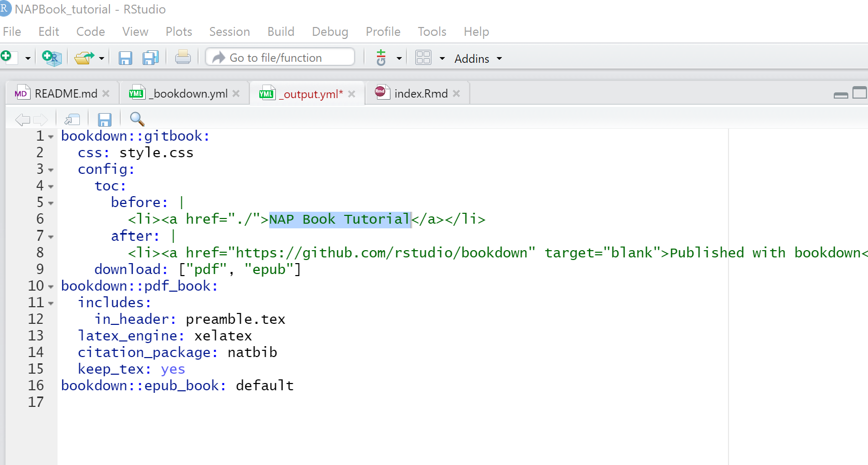The height and width of the screenshot is (465, 868).
Task: Save all open documents
Action: (151, 58)
